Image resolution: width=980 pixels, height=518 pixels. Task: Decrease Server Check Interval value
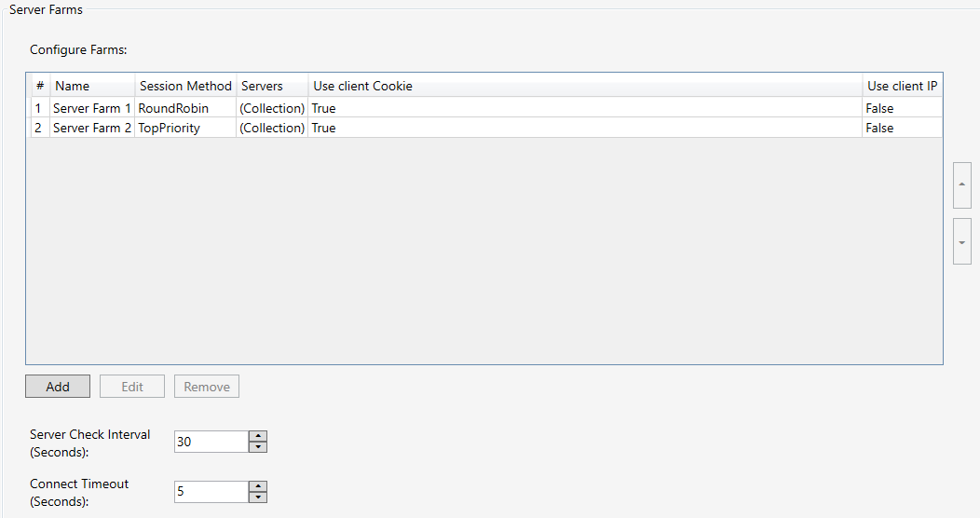(258, 447)
